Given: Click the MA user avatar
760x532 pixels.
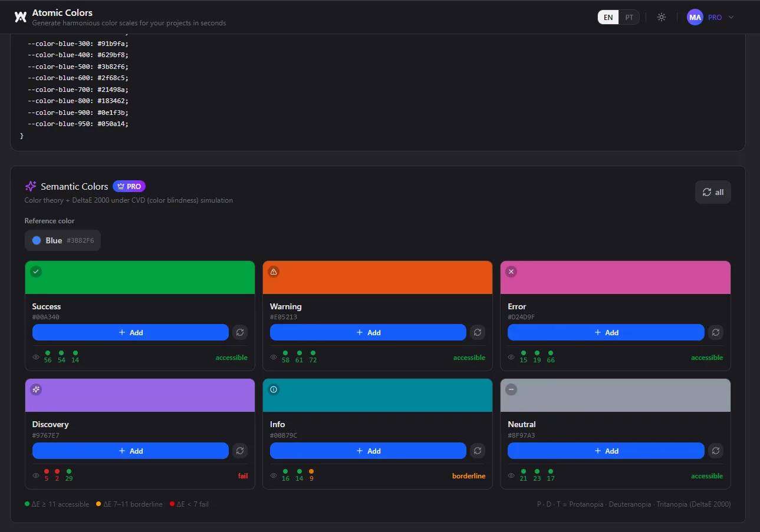Looking at the screenshot, I should 695,17.
